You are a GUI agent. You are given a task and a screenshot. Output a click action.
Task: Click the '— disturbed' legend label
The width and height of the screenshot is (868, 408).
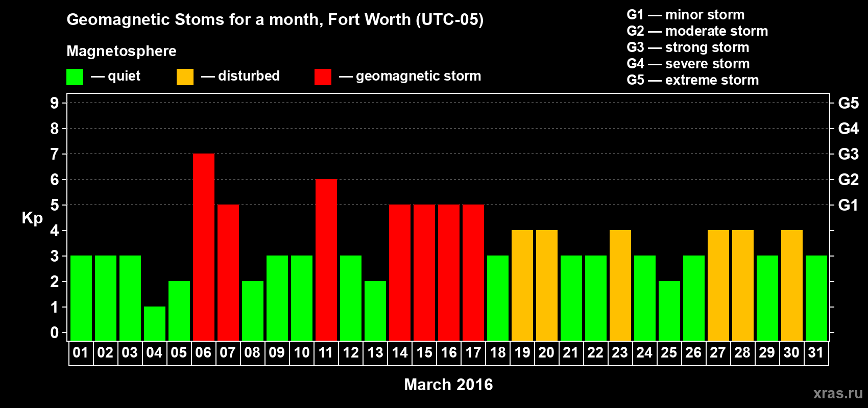pyautogui.click(x=240, y=76)
